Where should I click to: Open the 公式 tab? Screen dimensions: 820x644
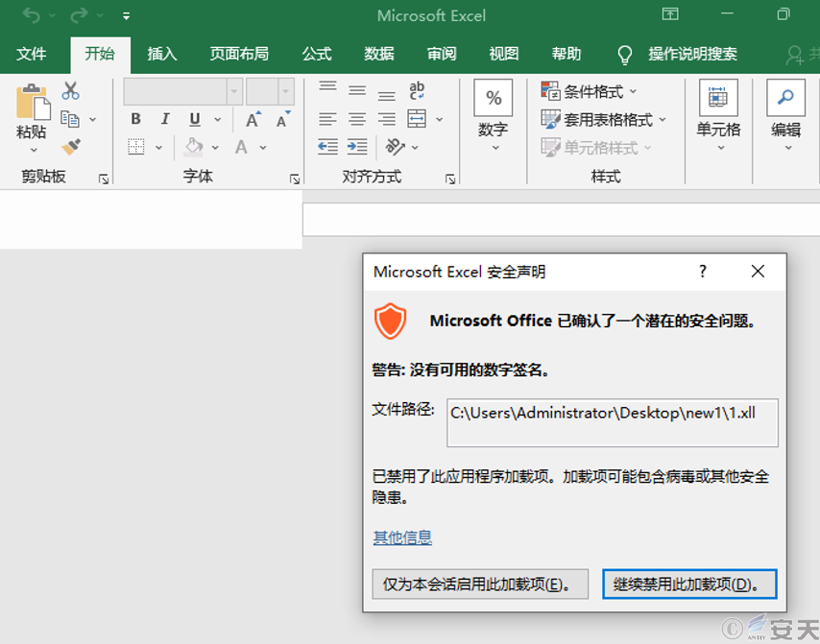317,54
